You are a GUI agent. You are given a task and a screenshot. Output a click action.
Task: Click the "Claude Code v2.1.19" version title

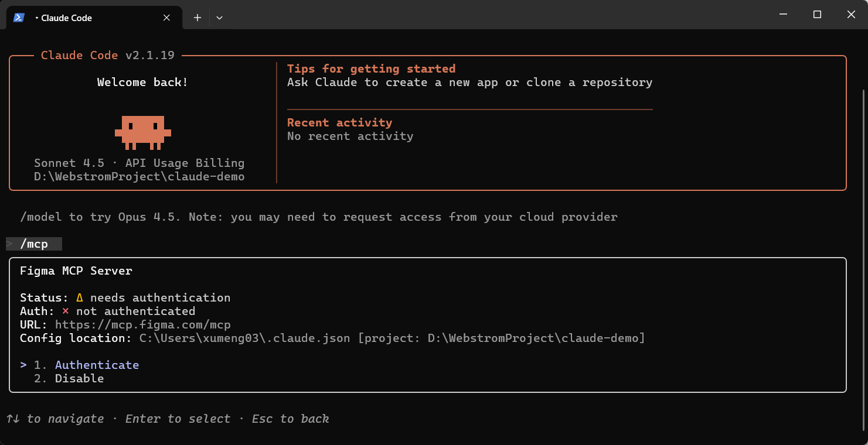[108, 55]
